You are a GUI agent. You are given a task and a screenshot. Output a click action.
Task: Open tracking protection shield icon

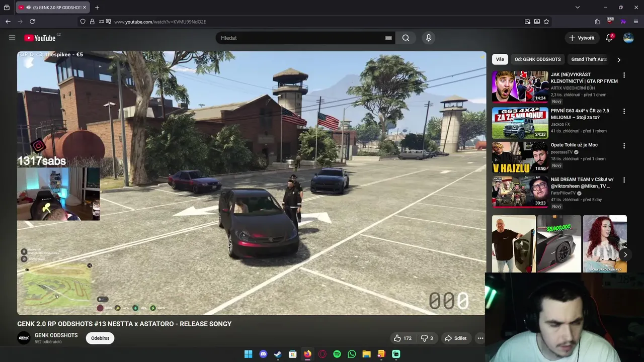pos(83,22)
